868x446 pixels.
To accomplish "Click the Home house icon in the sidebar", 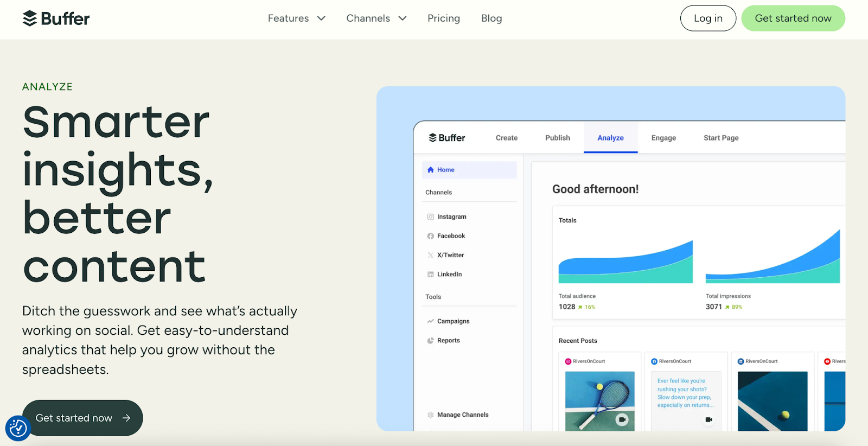I will (x=431, y=170).
